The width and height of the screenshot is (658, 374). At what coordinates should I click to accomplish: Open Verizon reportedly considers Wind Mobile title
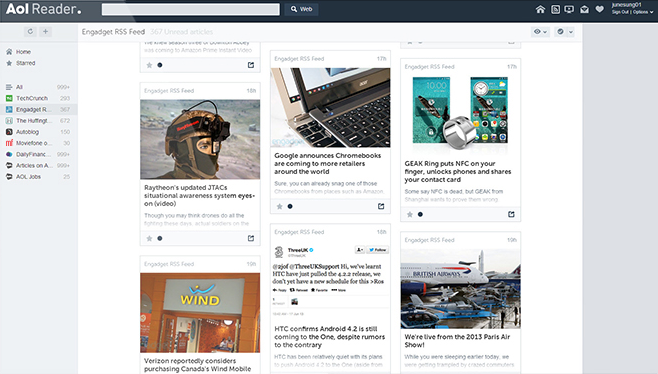[197, 365]
